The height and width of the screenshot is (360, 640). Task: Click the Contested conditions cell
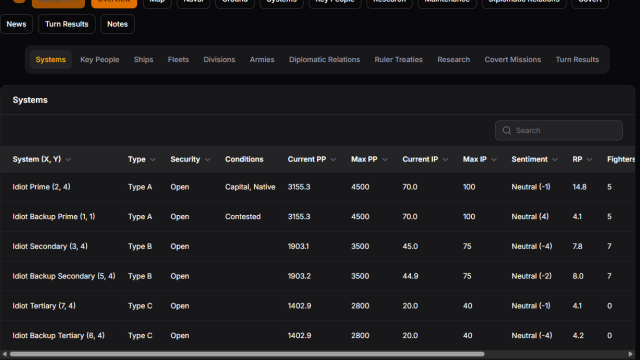coord(243,217)
